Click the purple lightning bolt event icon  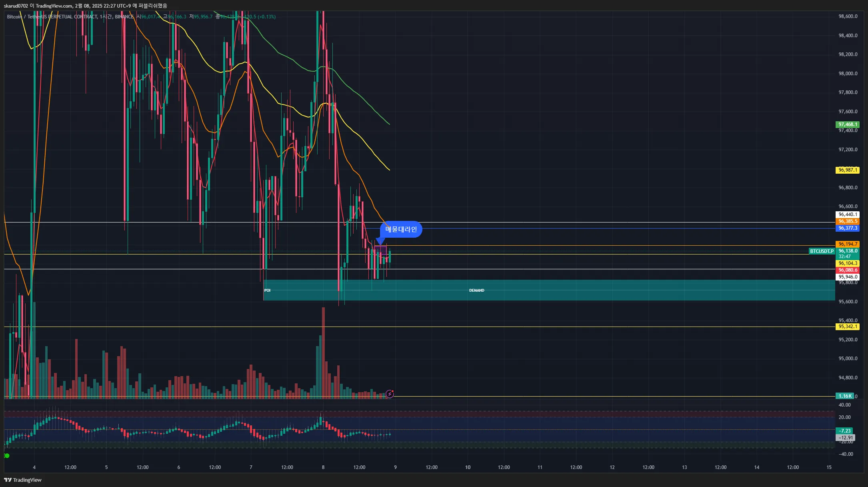[x=390, y=394]
